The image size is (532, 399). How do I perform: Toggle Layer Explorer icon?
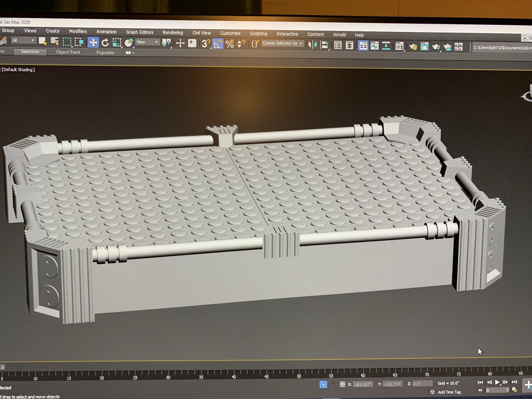coord(349,45)
